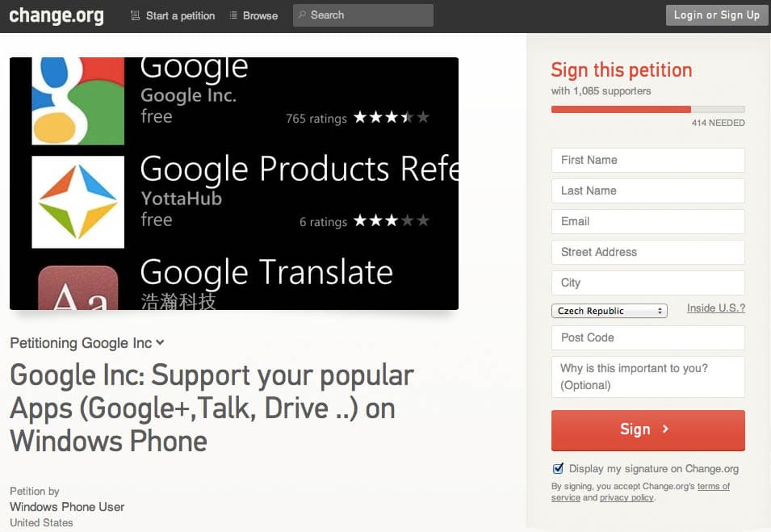
Task: Expand the Petitioning Google Inc chevron
Action: [160, 343]
